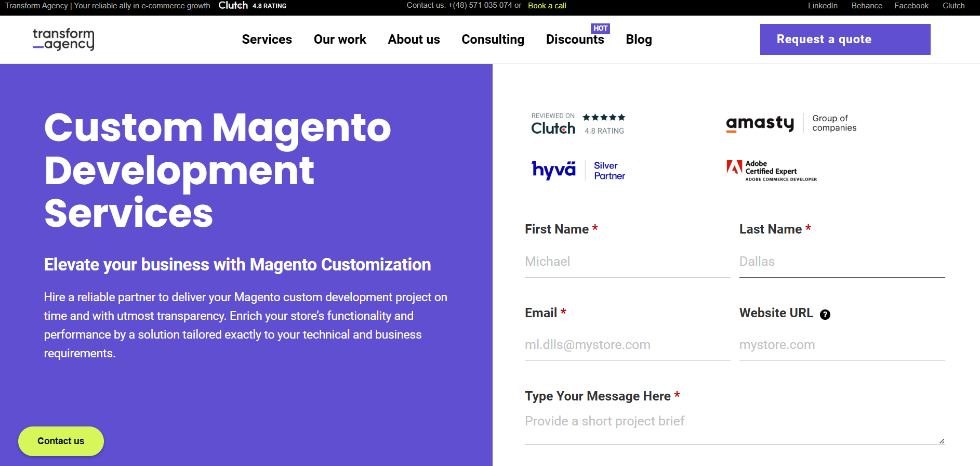Go to the Blog
Screen dimensions: 980x466
tap(639, 40)
